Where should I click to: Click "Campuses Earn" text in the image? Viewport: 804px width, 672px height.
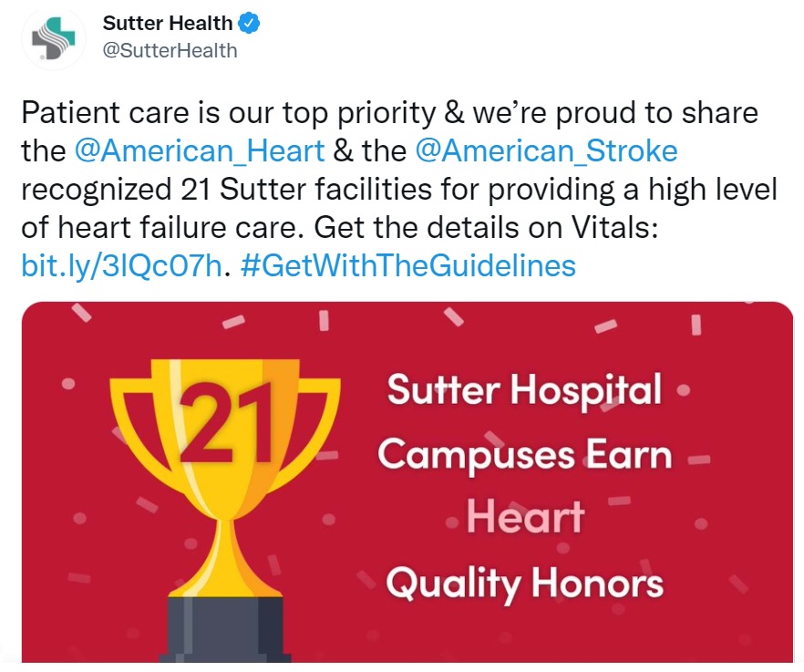coord(524,453)
